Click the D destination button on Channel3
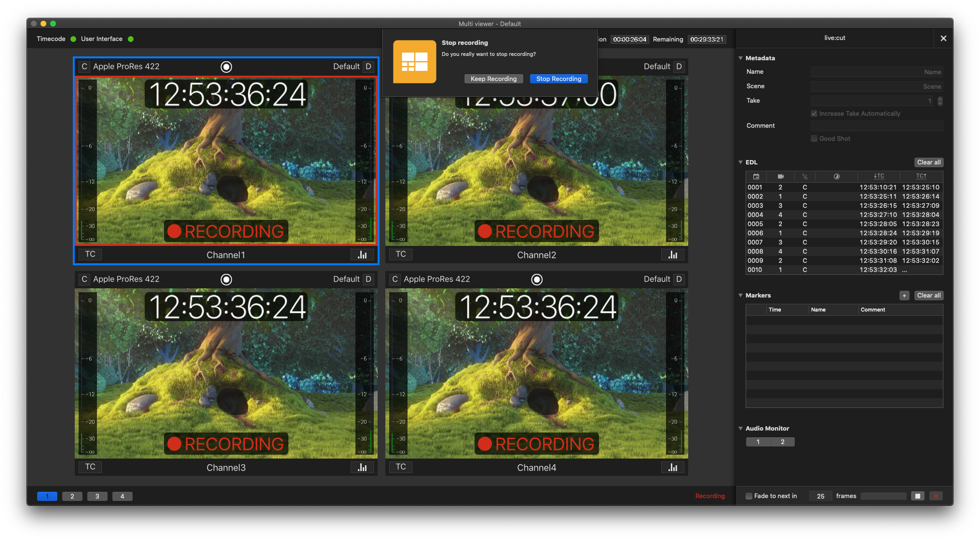This screenshot has width=980, height=541. pyautogui.click(x=368, y=279)
